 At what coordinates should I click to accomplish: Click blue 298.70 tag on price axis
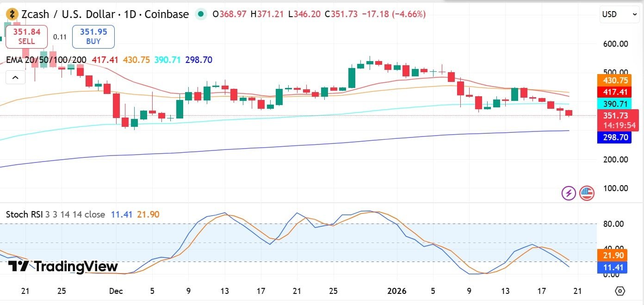614,137
